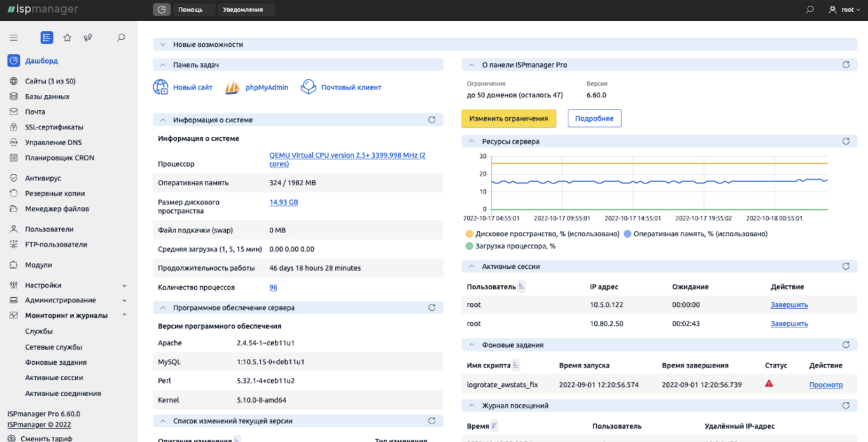Refresh the Активные сессии panel
The width and height of the screenshot is (868, 442).
click(846, 266)
